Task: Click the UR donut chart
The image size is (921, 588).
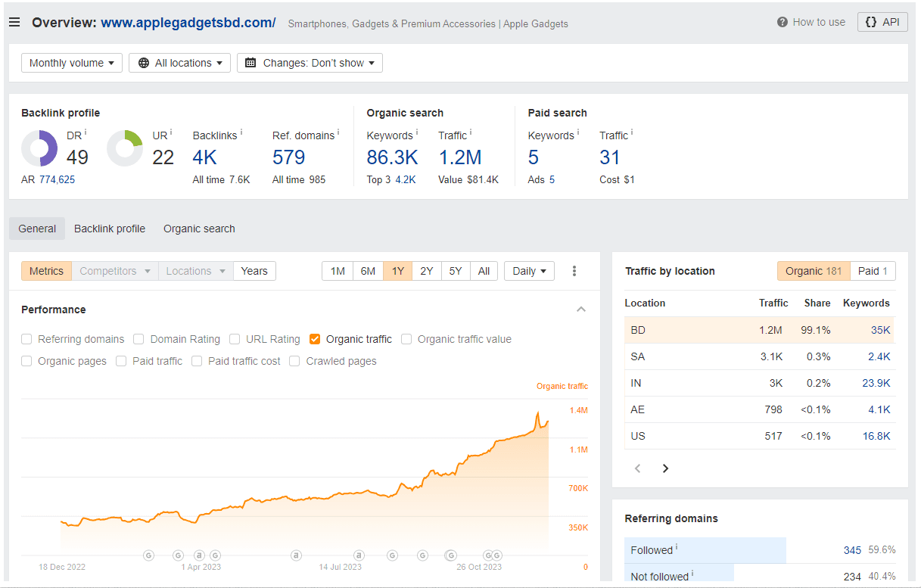Action: point(125,148)
